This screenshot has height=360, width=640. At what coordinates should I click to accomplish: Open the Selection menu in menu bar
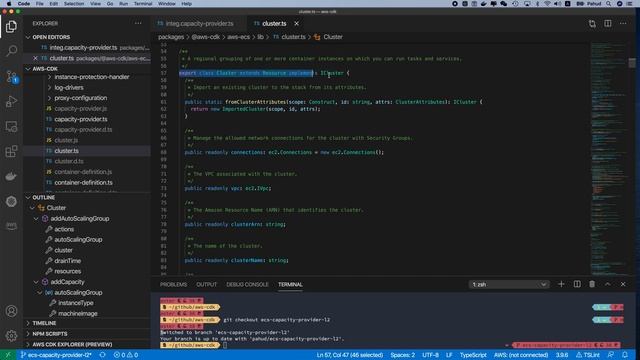74,4
